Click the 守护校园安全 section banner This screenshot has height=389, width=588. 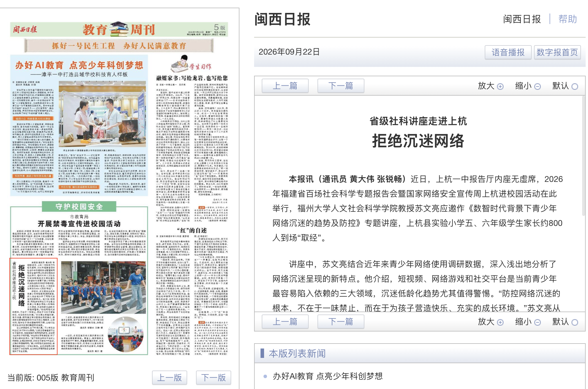point(79,207)
